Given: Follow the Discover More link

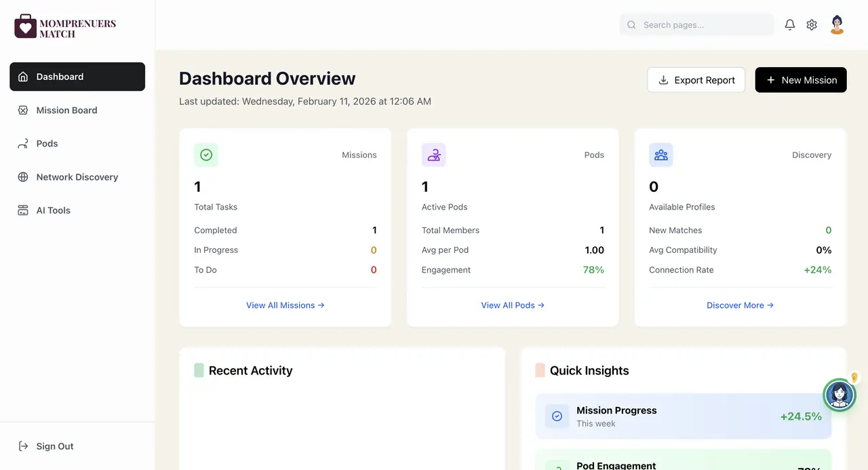Looking at the screenshot, I should [x=741, y=305].
